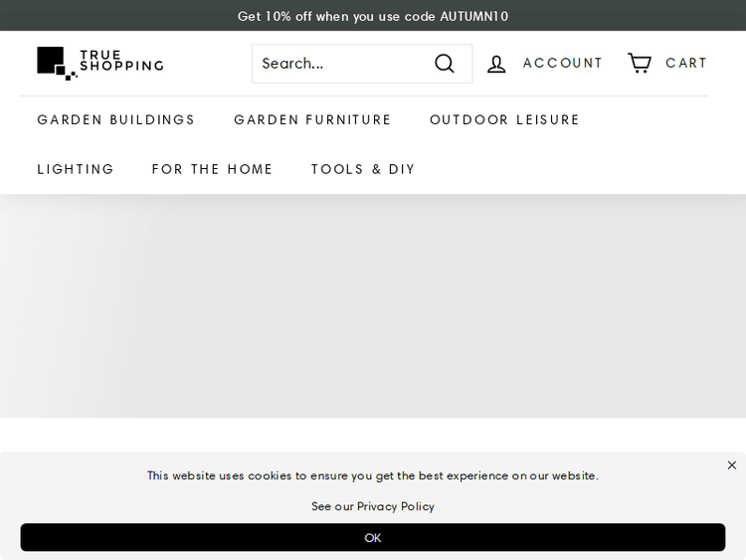Dismiss cookie banner with the X icon
The width and height of the screenshot is (746, 560).
pos(731,466)
